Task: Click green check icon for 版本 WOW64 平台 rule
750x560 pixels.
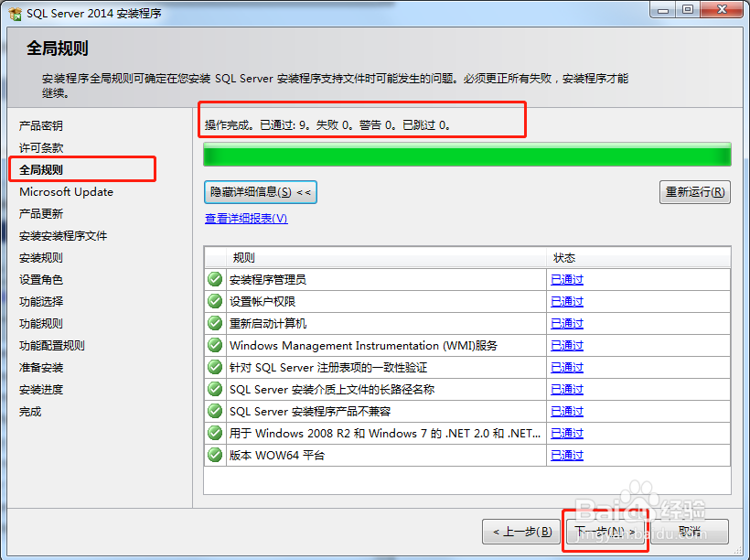Action: tap(215, 455)
